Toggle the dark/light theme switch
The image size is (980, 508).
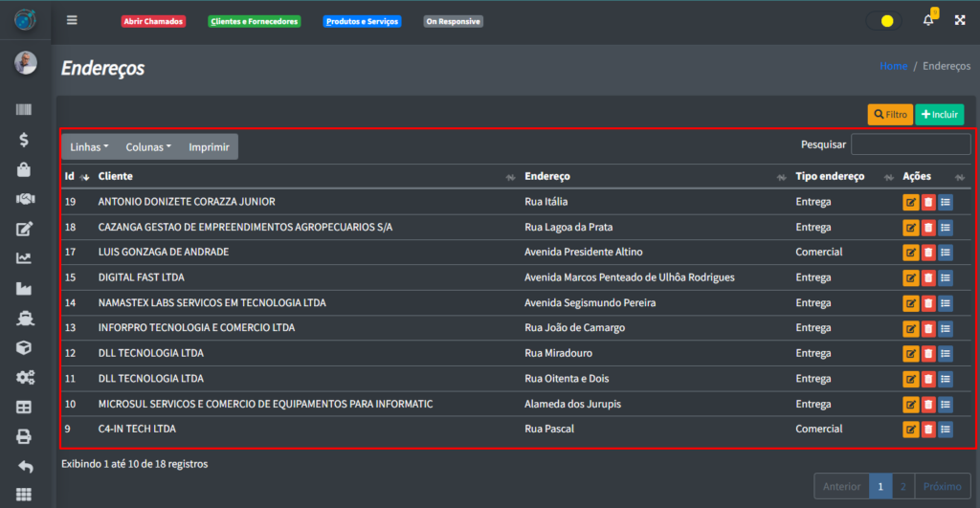click(x=883, y=20)
